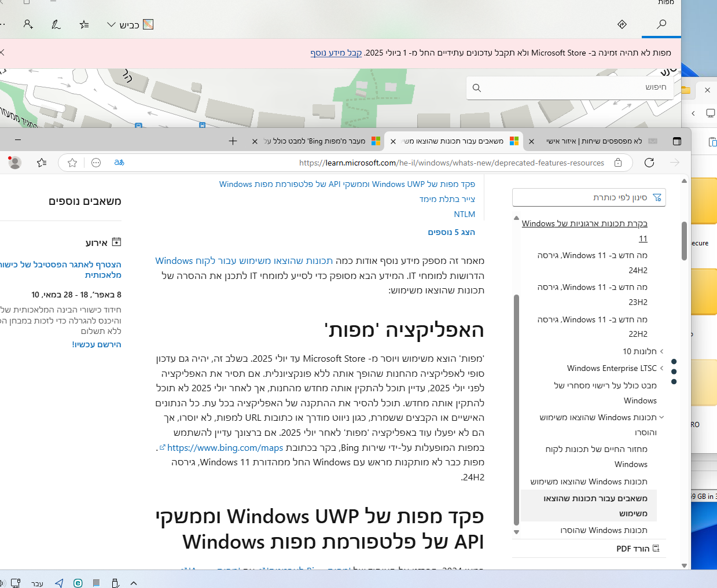Open תכונות Windows שהוסרו in contents
Image resolution: width=717 pixels, height=588 pixels.
pyautogui.click(x=604, y=530)
